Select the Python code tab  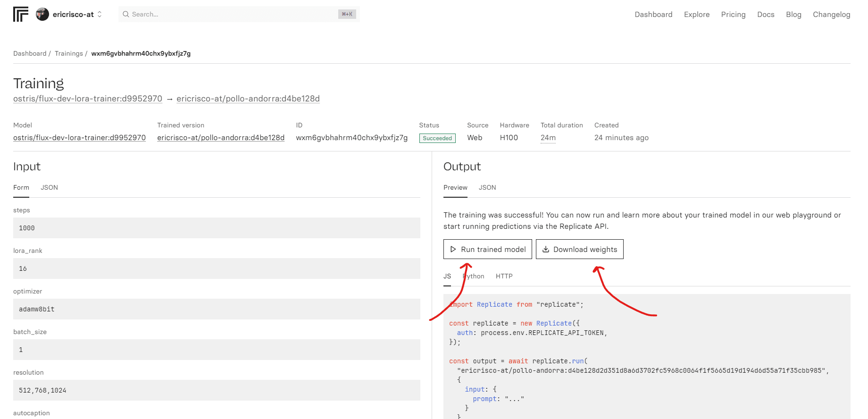click(474, 276)
